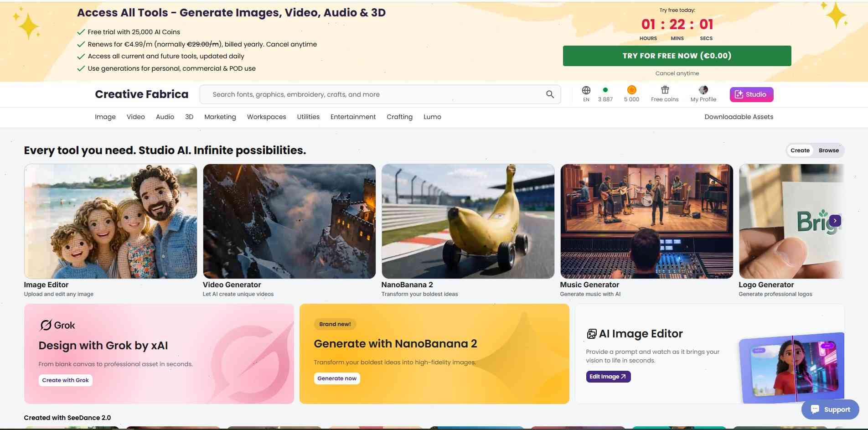868x430 pixels.
Task: Open the 3D menu
Action: pyautogui.click(x=189, y=117)
